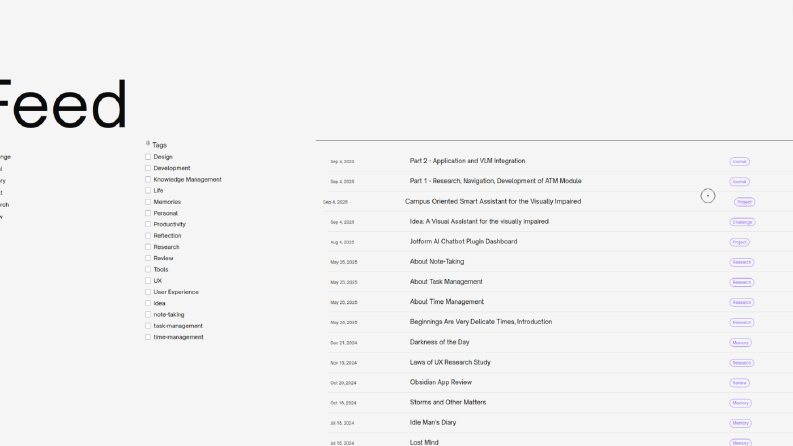
Task: Enable the time-management tag checkbox
Action: point(148,337)
